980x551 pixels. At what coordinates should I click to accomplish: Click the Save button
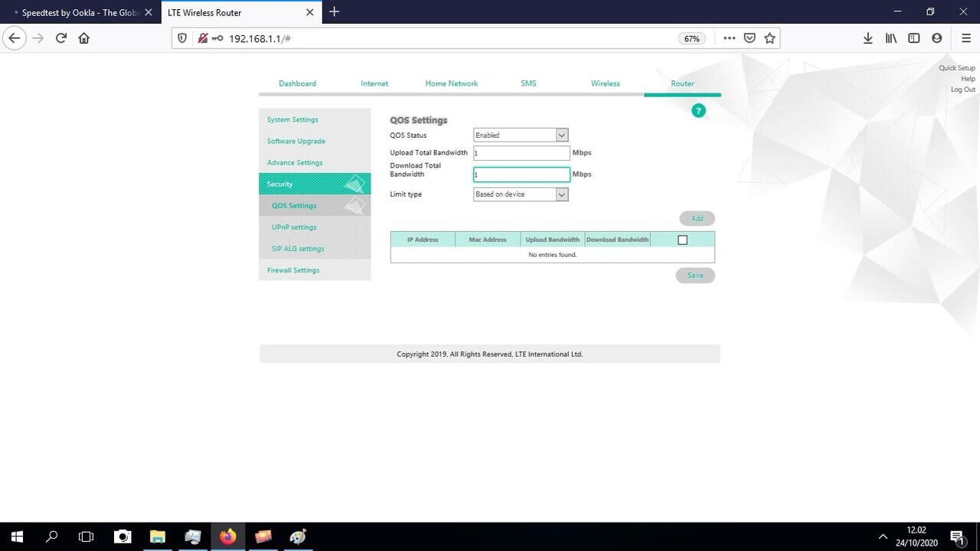pyautogui.click(x=695, y=275)
